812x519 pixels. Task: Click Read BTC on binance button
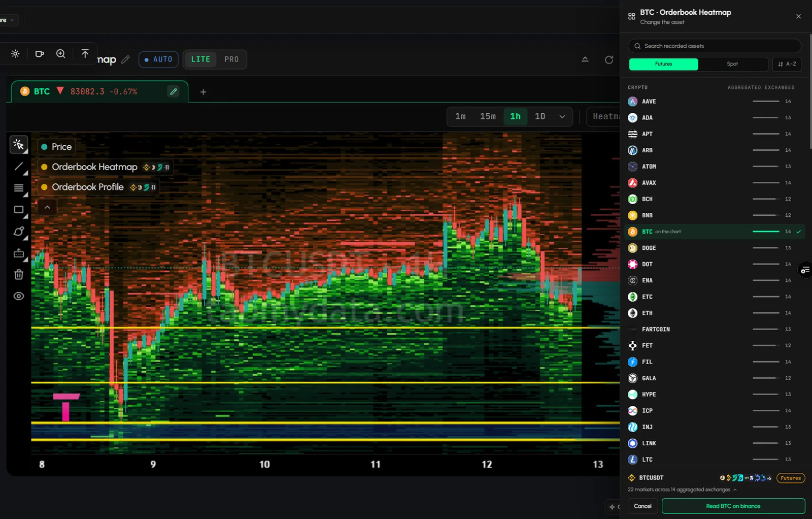[x=733, y=506]
